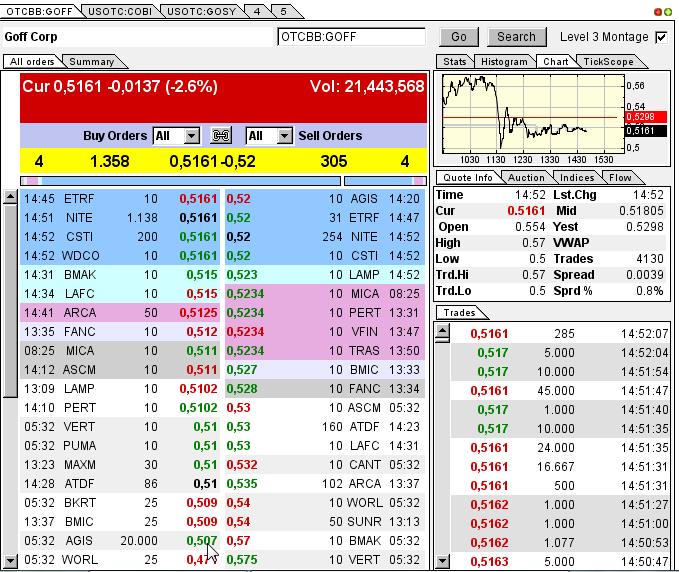This screenshot has height=572, width=679.
Task: Select the 45.000 trade at 14:51:47
Action: pyautogui.click(x=560, y=391)
